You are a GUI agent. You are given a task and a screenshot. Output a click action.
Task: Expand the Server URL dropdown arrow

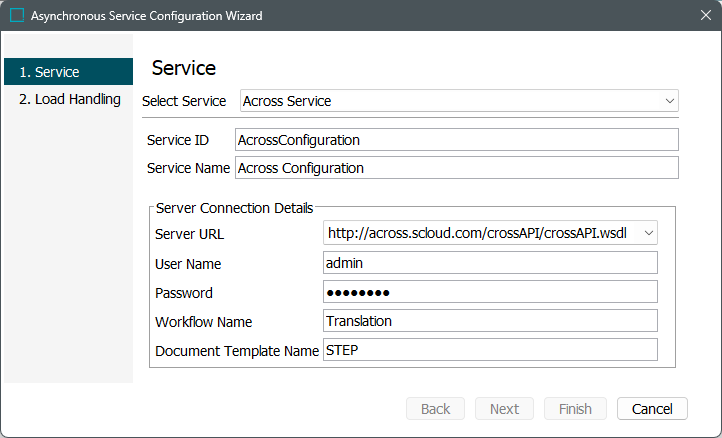coord(648,233)
